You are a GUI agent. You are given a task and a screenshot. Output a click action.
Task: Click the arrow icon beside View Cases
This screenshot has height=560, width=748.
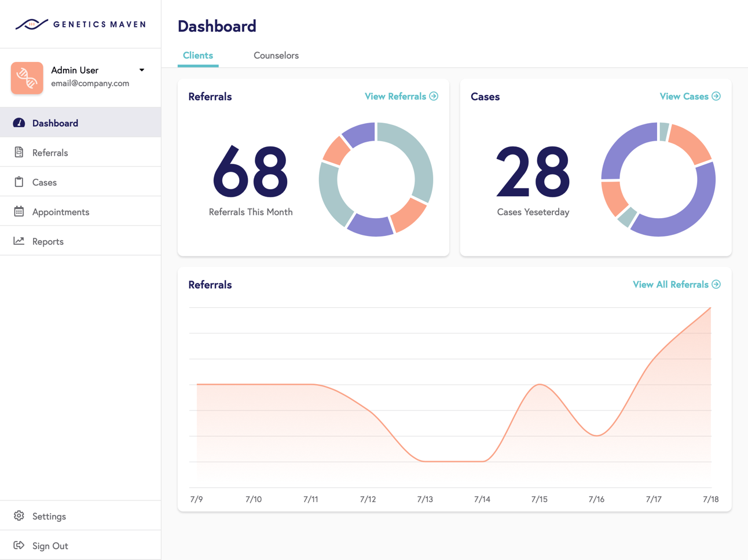point(716,96)
